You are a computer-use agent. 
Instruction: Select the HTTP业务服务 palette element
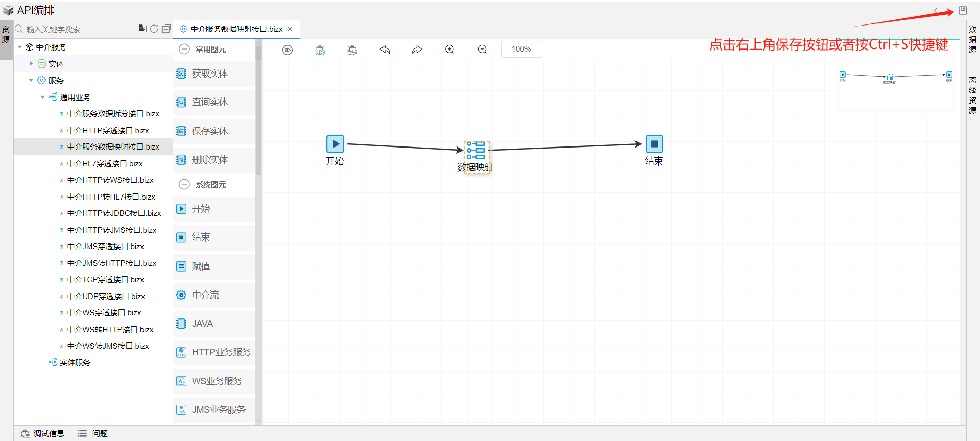(x=214, y=352)
